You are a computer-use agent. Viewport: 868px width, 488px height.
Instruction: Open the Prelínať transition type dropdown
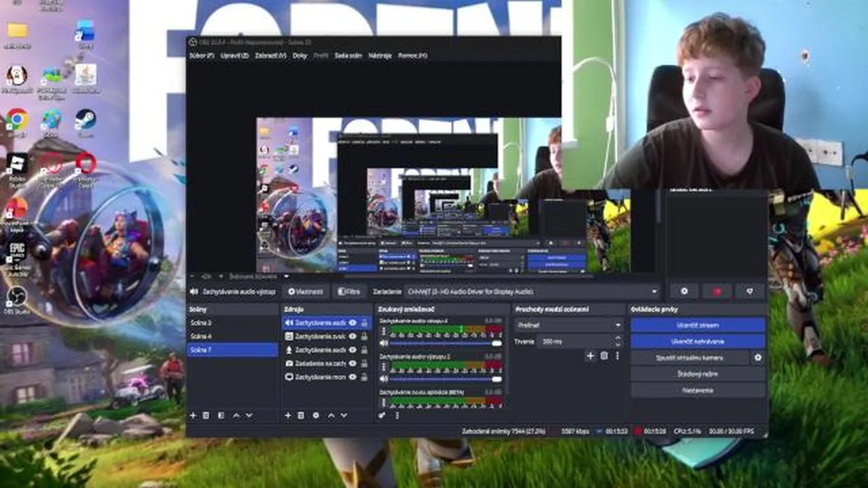(568, 325)
